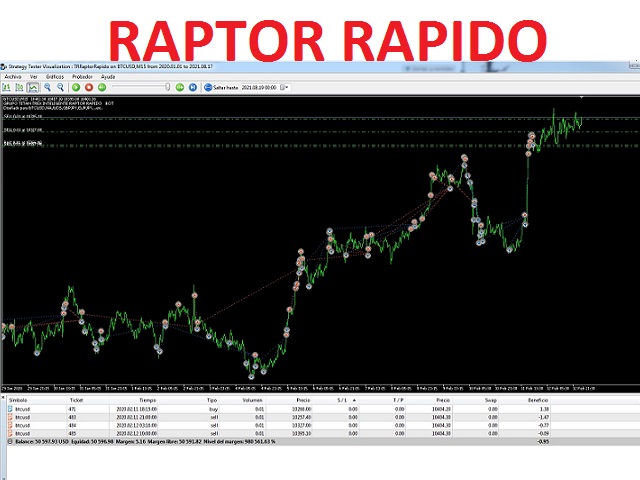Click profit value -1.47

coord(543,417)
